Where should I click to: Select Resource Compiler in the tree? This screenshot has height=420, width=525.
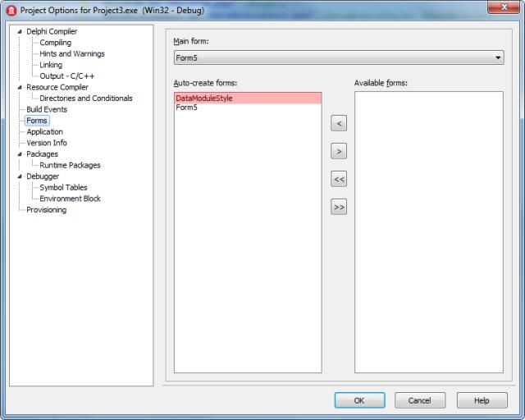(x=57, y=87)
